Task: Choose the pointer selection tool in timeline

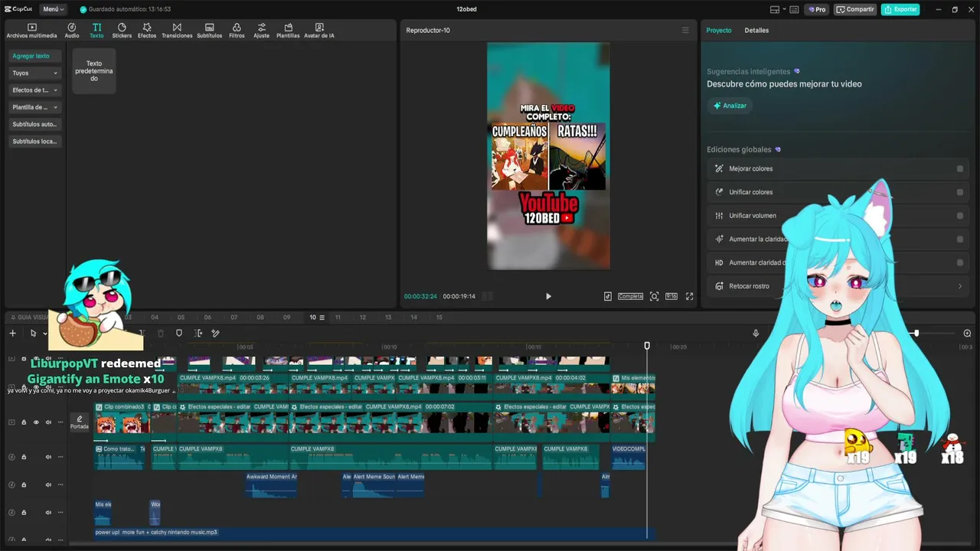Action: click(33, 333)
